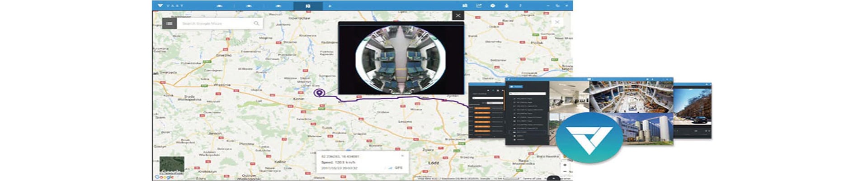This screenshot has width=868, height=181.
Task: Select the bright lobby camera view
Action: (x=569, y=97)
